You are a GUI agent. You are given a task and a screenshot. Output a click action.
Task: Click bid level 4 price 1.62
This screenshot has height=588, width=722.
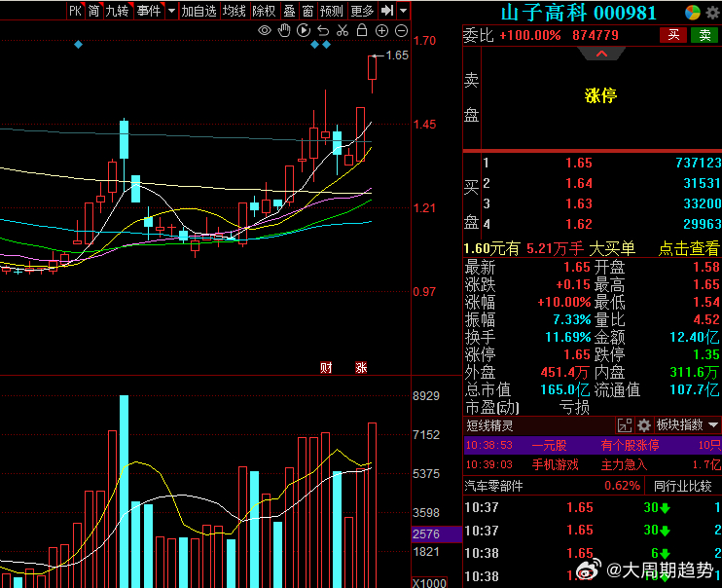(579, 224)
